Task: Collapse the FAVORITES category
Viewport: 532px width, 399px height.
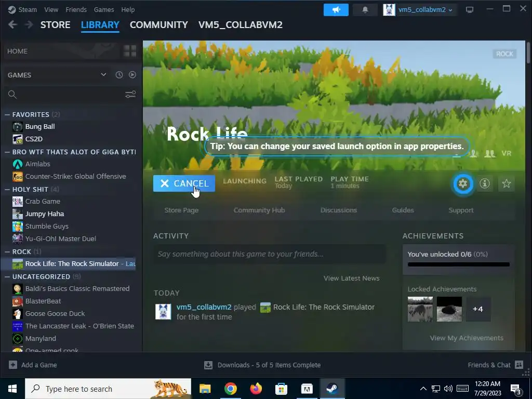Action: pos(7,115)
